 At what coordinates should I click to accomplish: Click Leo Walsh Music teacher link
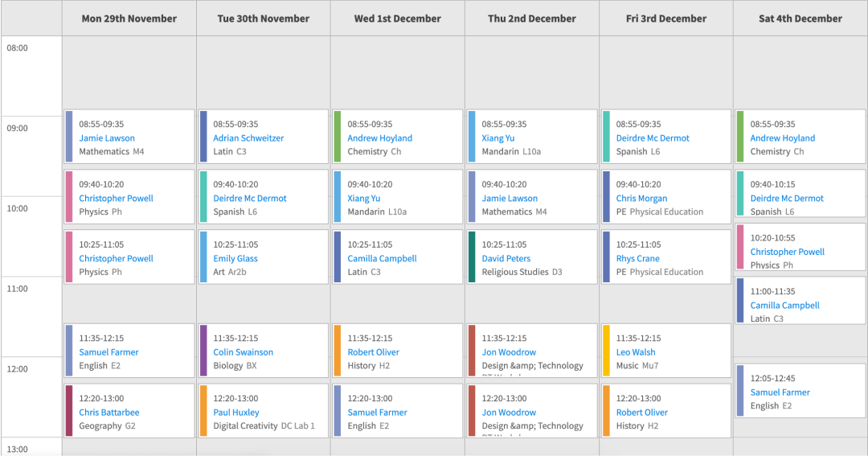pos(636,352)
